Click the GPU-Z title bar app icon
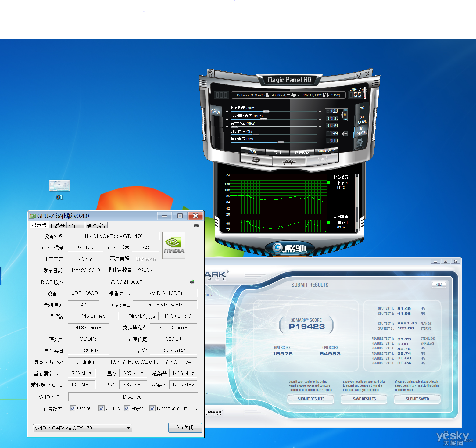The height and width of the screenshot is (448, 476). tap(33, 216)
